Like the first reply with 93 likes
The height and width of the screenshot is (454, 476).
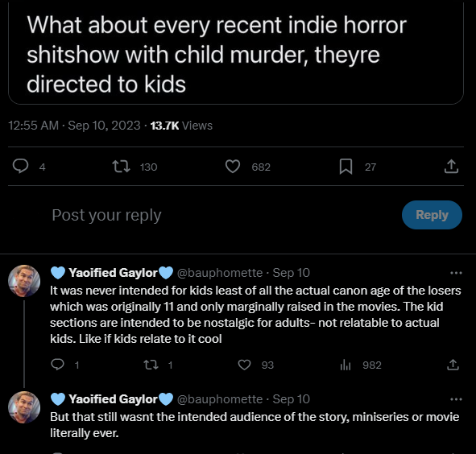pyautogui.click(x=244, y=365)
